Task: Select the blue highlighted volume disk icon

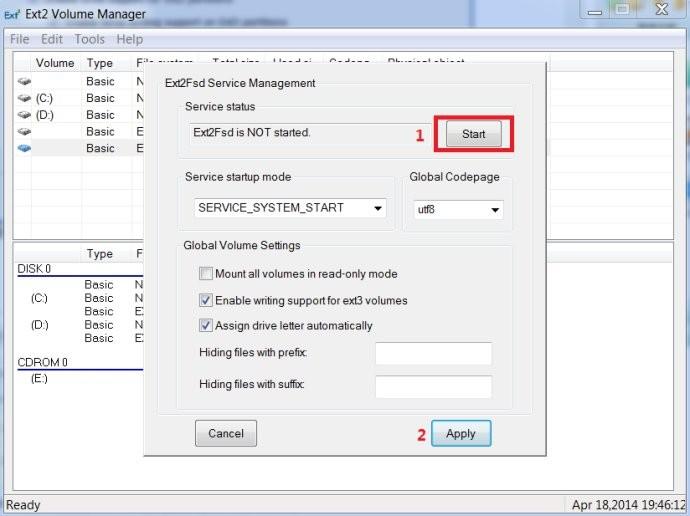Action: (24, 148)
